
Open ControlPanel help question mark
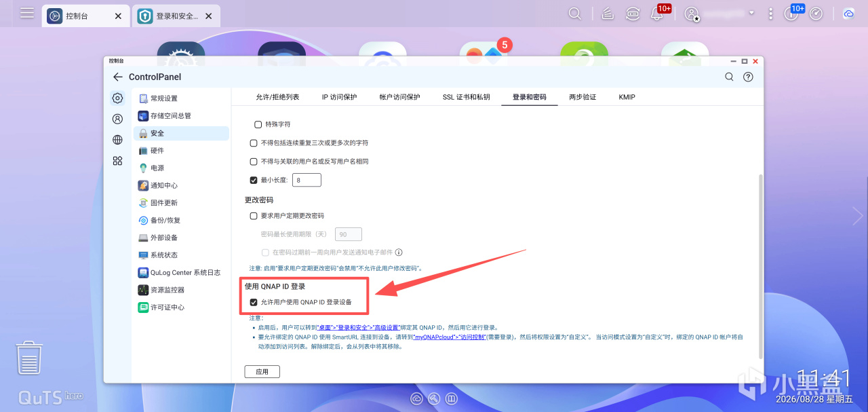point(748,77)
